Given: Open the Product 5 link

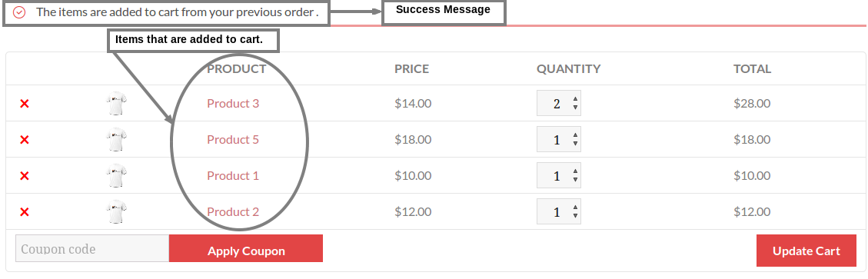Looking at the screenshot, I should coord(233,140).
